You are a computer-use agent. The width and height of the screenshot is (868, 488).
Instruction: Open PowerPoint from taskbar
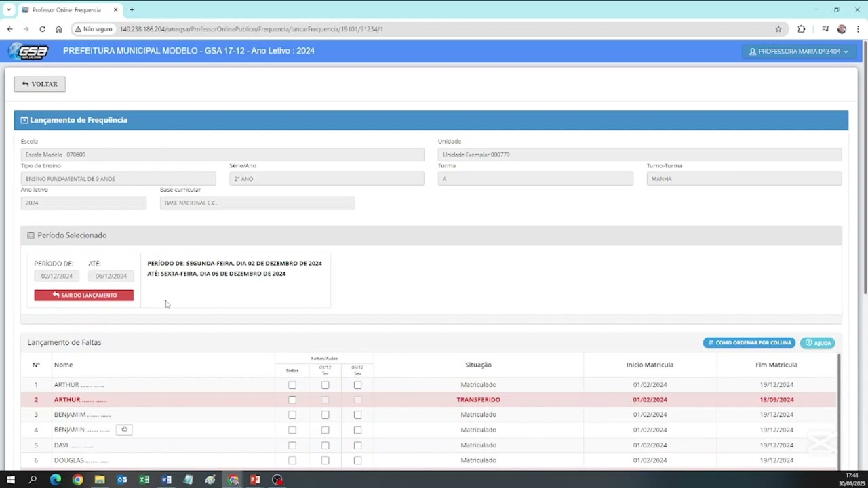coord(255,480)
